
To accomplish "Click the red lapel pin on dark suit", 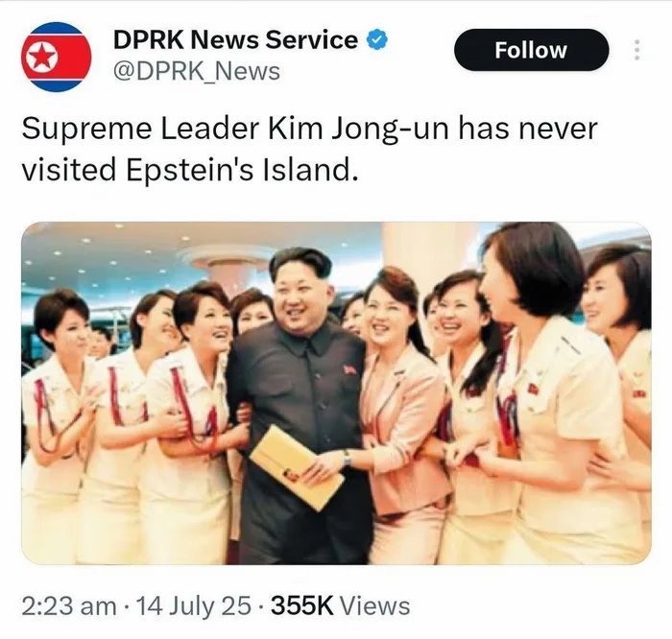I will 349,368.
